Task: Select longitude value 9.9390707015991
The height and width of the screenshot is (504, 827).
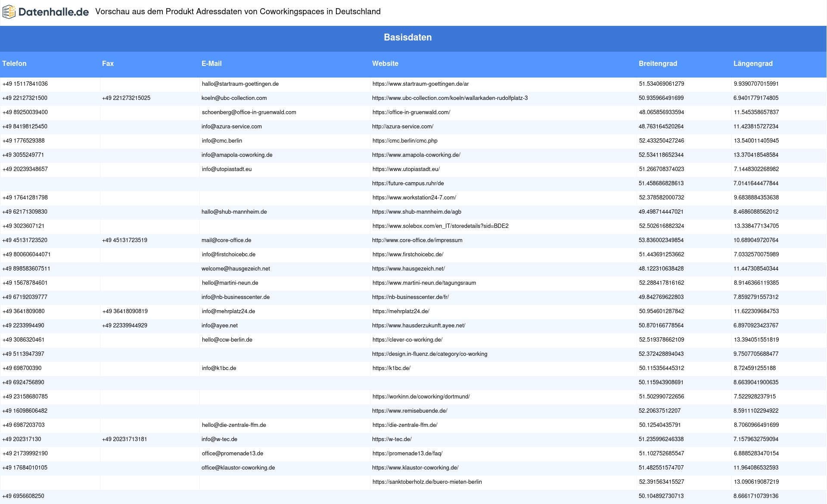Action: 756,84
